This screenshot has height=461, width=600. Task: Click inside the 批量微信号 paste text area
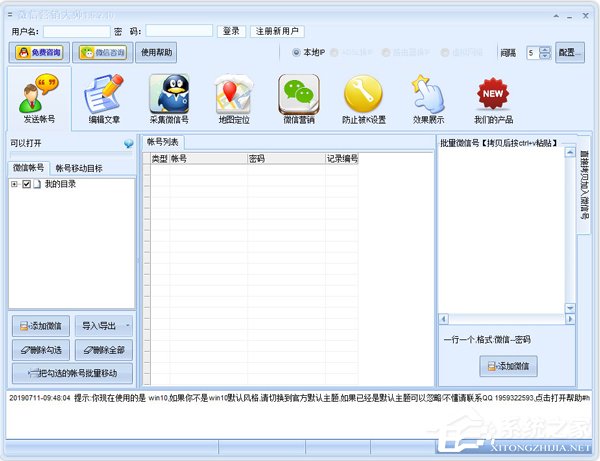click(501, 230)
